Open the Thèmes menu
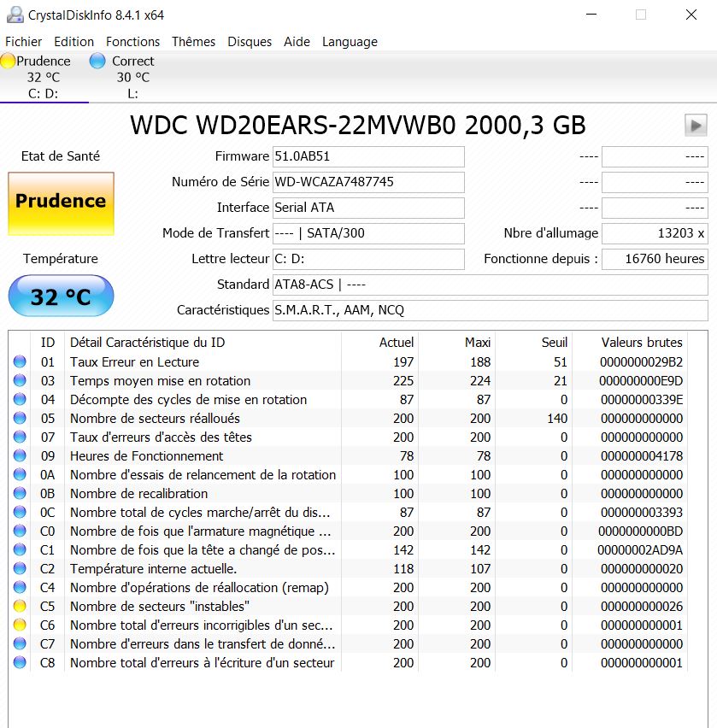This screenshot has width=717, height=728. pyautogui.click(x=194, y=42)
